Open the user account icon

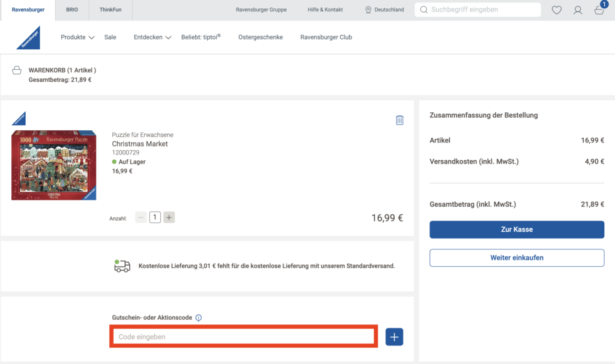tap(578, 10)
